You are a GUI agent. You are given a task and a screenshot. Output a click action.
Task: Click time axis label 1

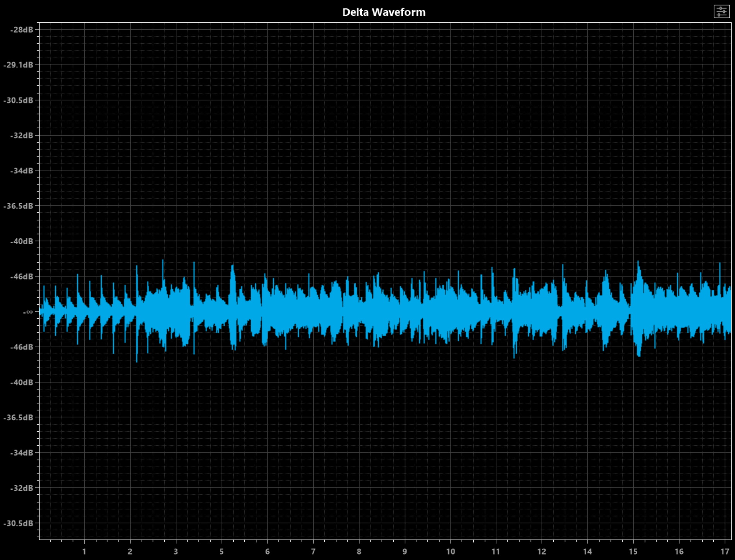(x=84, y=552)
